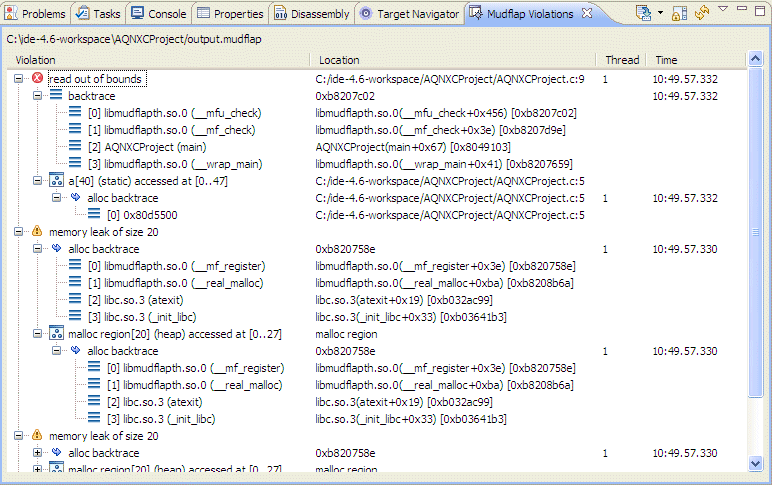Select the Disassembly tab

tap(312, 14)
